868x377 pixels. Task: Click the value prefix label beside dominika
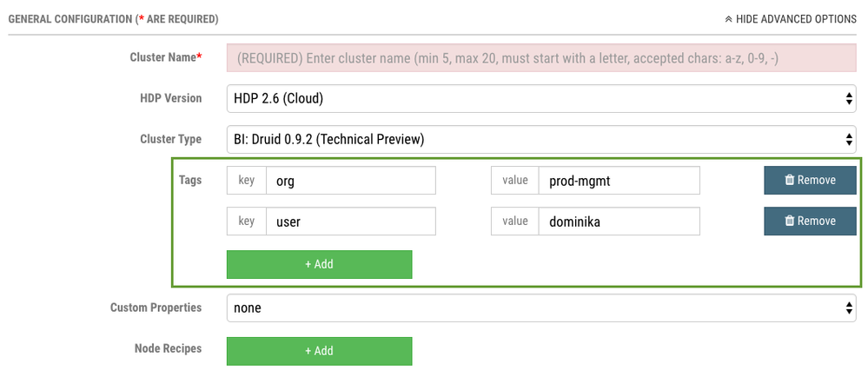pyautogui.click(x=514, y=222)
